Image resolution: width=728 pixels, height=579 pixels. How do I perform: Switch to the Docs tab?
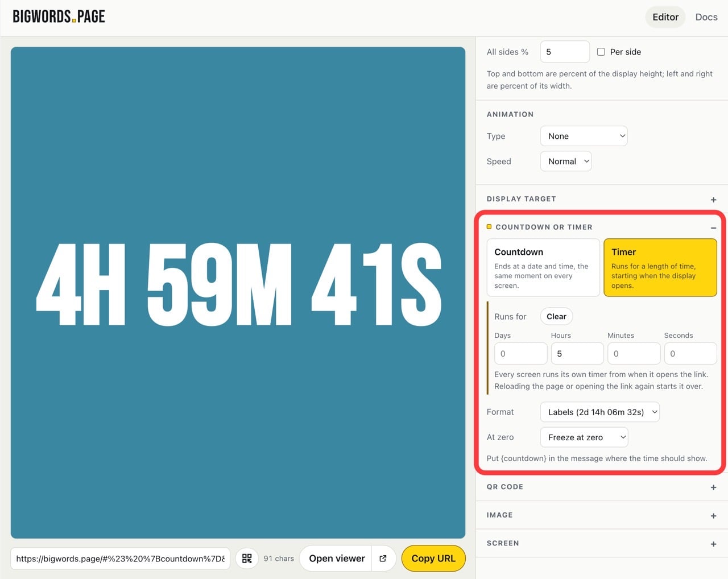coord(706,17)
